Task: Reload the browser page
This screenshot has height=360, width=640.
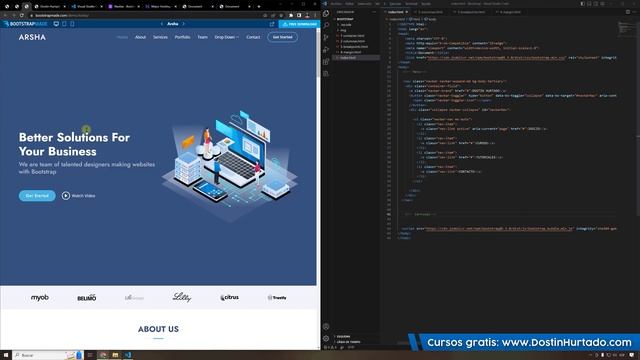Action: 22,16
